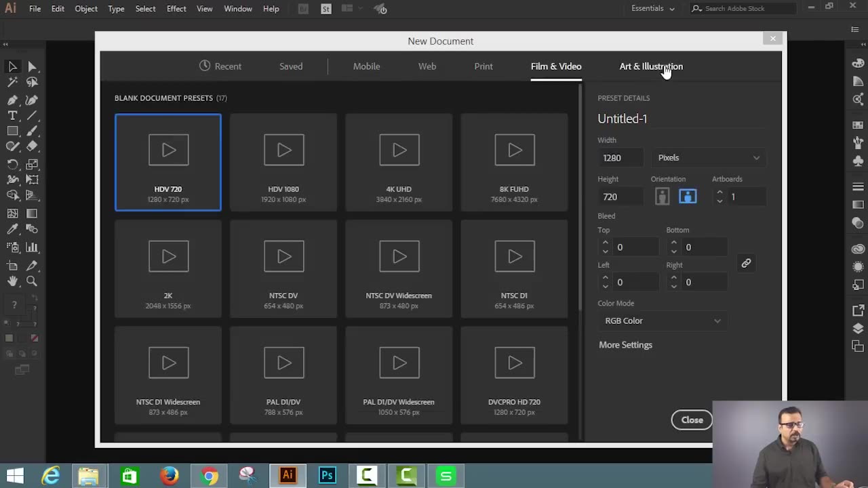868x488 pixels.
Task: Select the Rectangle tool
Action: 12,131
